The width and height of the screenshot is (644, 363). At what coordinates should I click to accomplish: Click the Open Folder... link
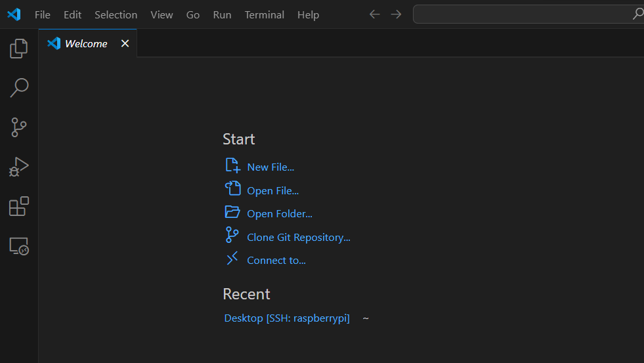click(x=279, y=213)
